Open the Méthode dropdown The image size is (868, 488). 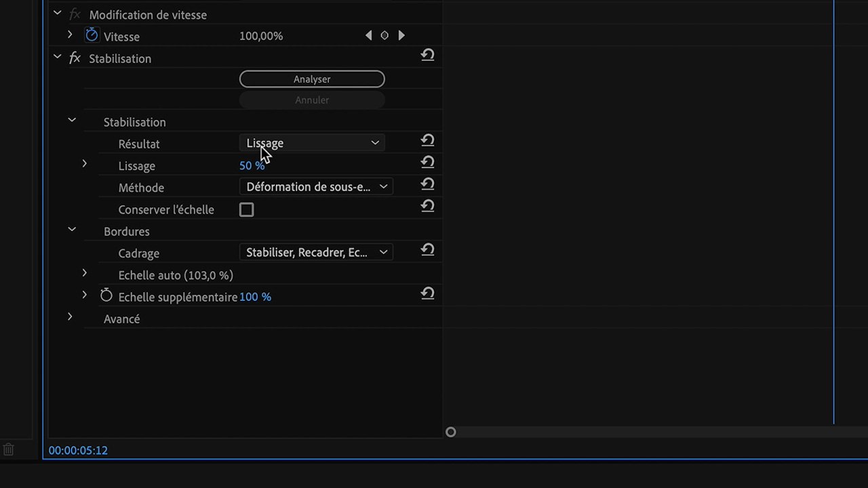pyautogui.click(x=316, y=186)
